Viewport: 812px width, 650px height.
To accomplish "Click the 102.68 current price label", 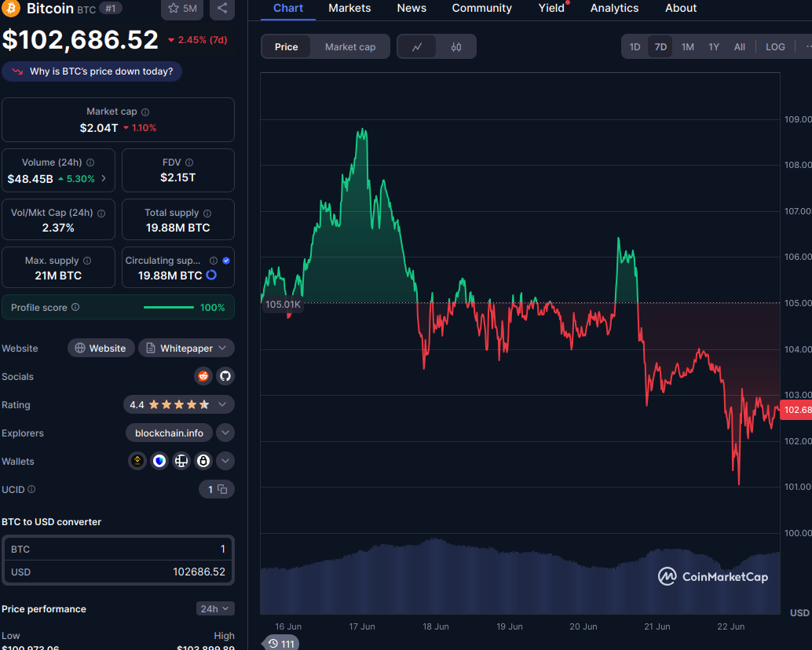I will tap(796, 410).
